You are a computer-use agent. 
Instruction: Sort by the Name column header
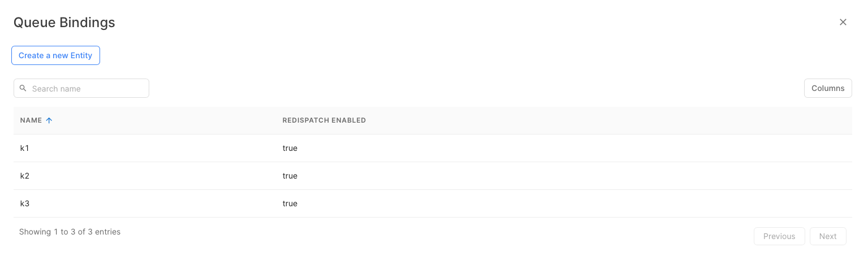(x=31, y=120)
